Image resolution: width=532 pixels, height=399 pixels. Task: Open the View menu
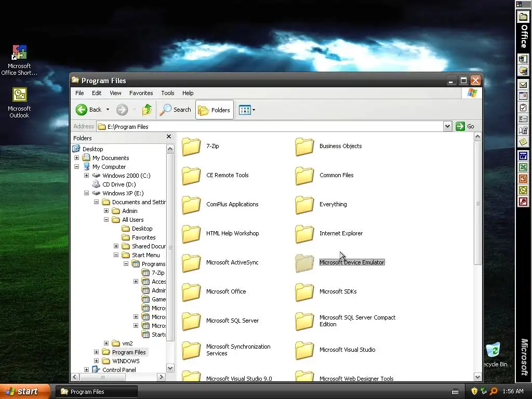point(115,93)
